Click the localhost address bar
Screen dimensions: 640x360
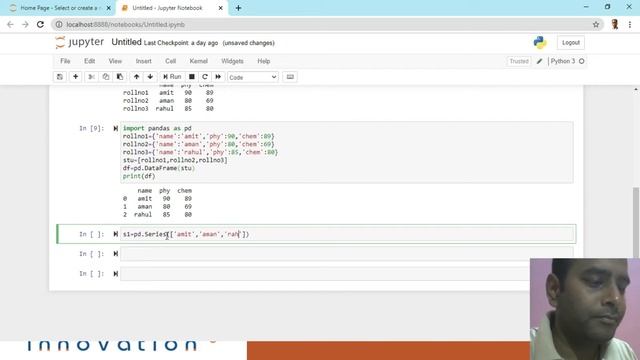click(x=327, y=24)
